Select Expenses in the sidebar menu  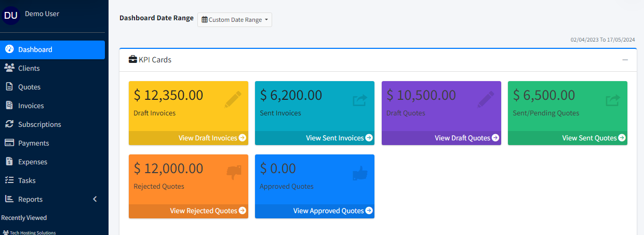coord(32,162)
